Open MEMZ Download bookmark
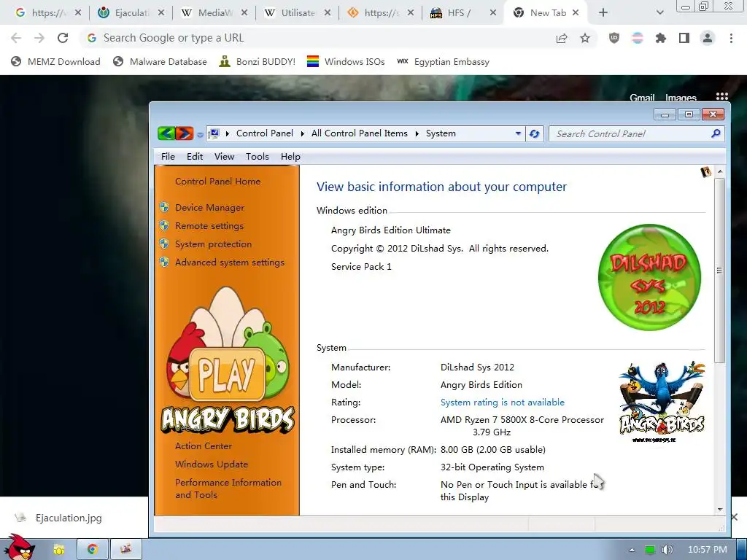The width and height of the screenshot is (747, 560). (55, 61)
